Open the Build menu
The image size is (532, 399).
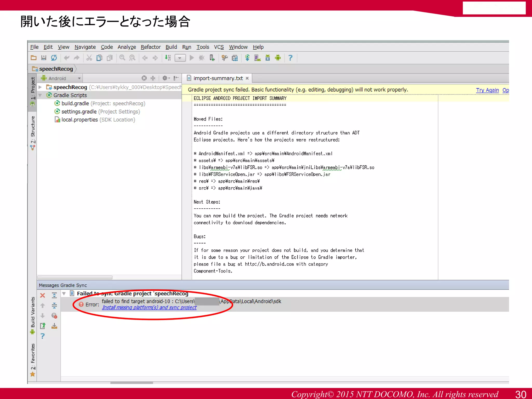pyautogui.click(x=171, y=47)
